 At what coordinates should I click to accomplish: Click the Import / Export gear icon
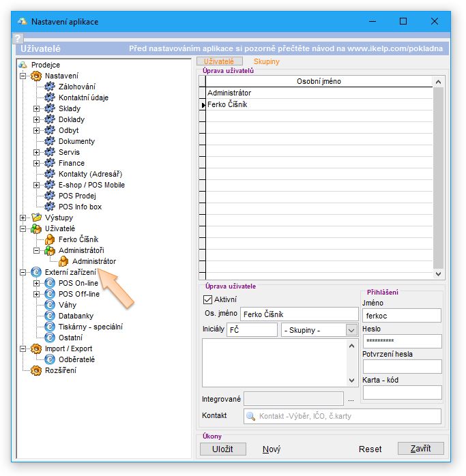click(x=37, y=348)
